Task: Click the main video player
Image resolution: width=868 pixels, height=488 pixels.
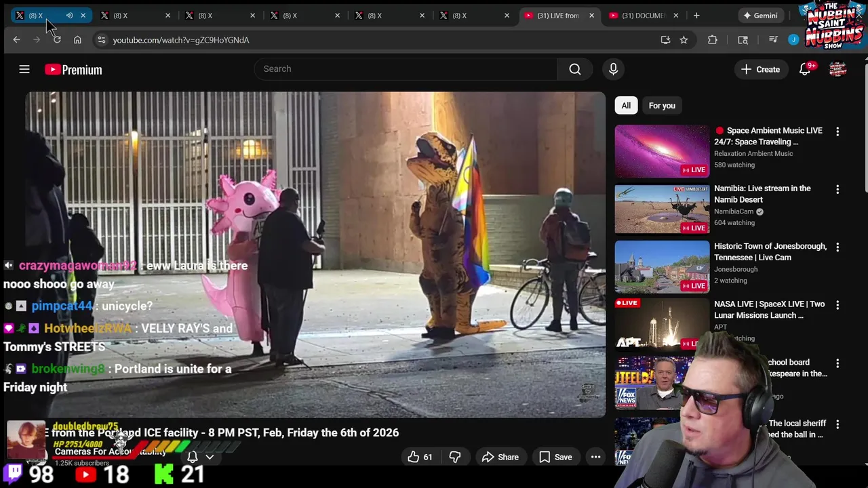Action: 315,255
